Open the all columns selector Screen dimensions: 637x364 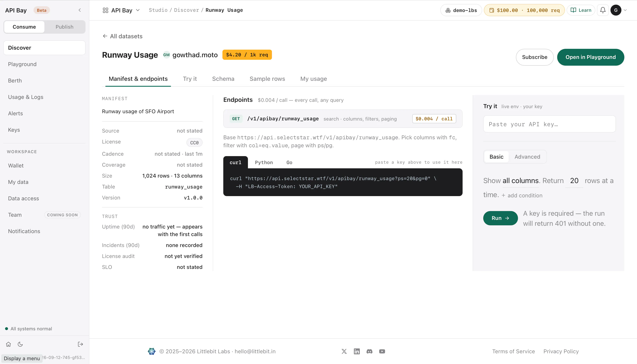pyautogui.click(x=520, y=181)
